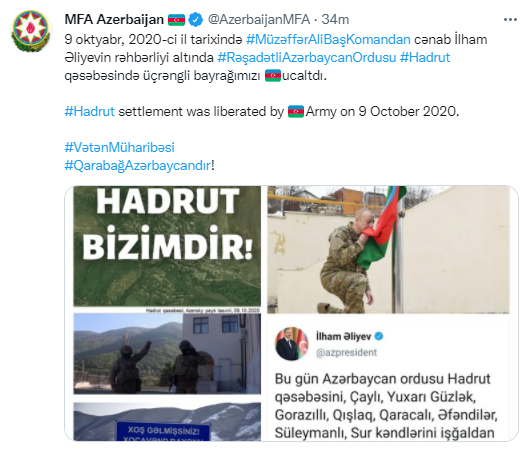Open hashtag #RəşadətliAzərbaycanOrdusu
The width and height of the screenshot is (523, 450).
pyautogui.click(x=307, y=57)
